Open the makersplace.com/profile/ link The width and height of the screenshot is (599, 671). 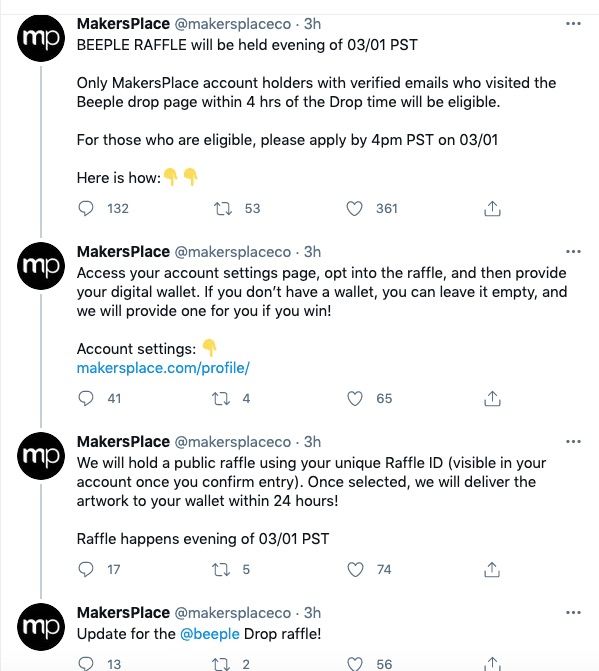163,368
